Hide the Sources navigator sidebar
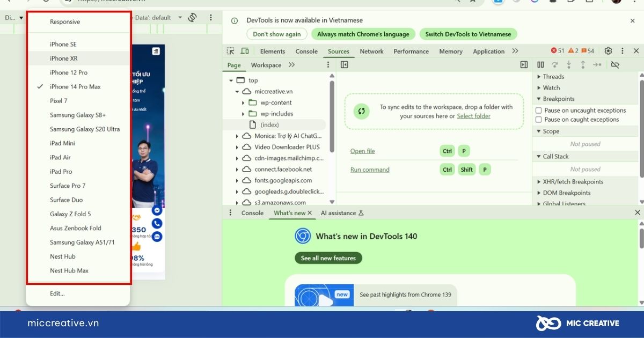This screenshot has width=644, height=338. tap(345, 65)
